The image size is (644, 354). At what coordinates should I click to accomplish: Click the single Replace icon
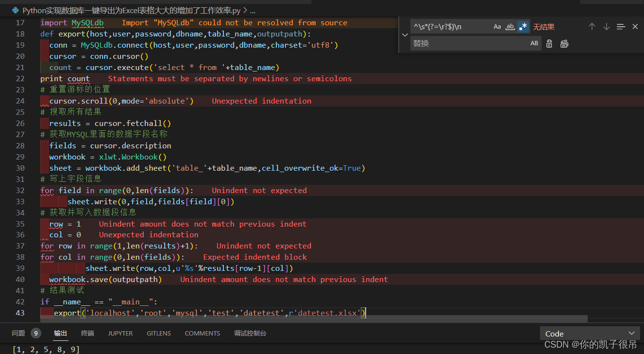[x=549, y=43]
